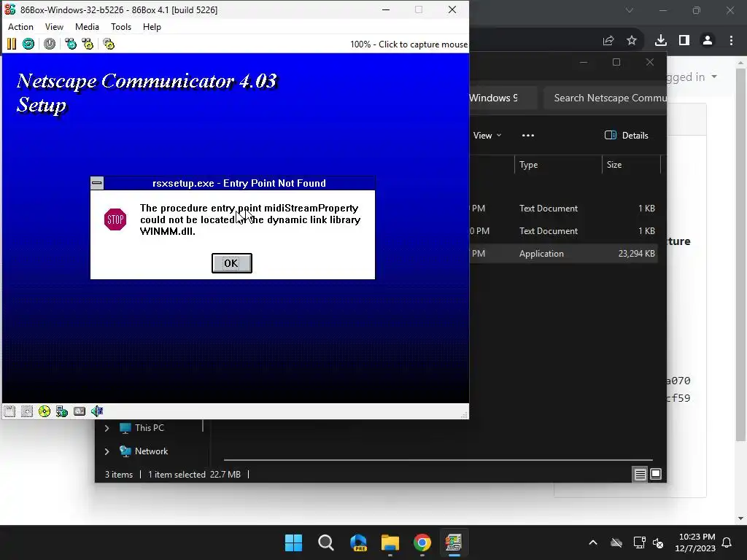747x560 pixels.
Task: Click the first Text Document type cell
Action: click(549, 209)
